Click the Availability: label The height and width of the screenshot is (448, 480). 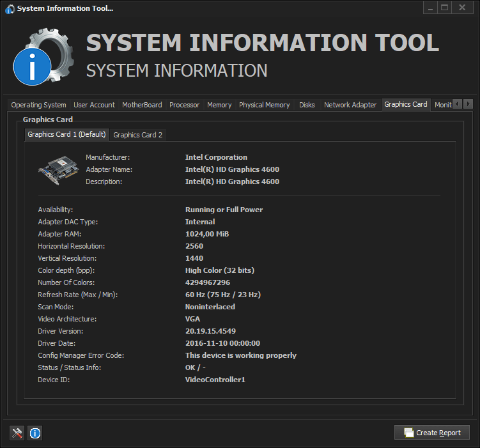click(56, 210)
